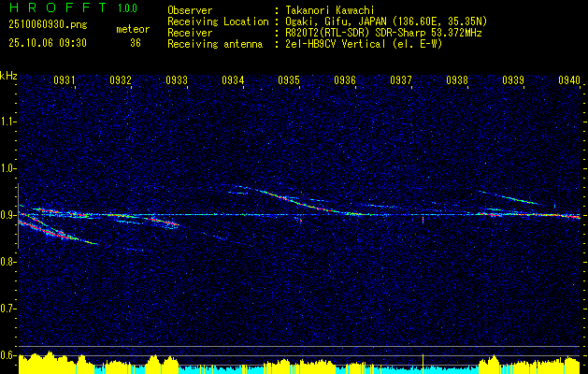Viewport: 588px width, 374px height.
Task: Click the 0935 time marker
Action: 289,80
